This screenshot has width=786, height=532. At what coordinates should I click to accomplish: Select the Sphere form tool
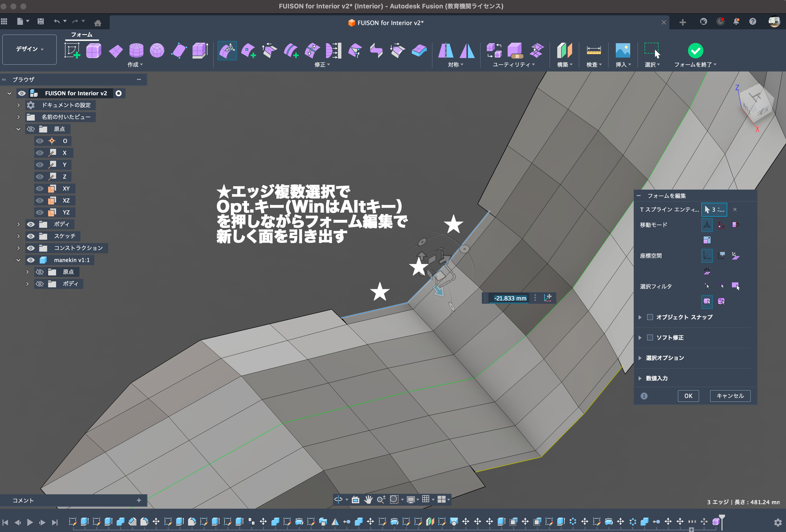click(x=157, y=51)
